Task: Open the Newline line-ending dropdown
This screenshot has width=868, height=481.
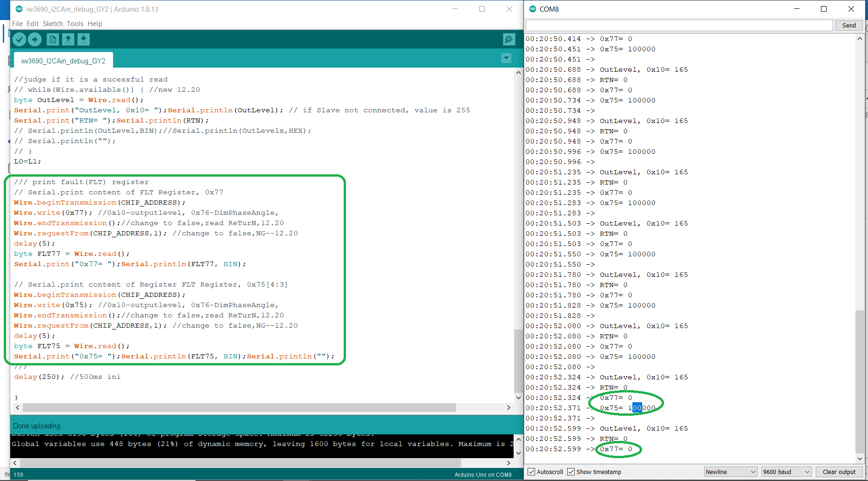Action: coord(730,472)
